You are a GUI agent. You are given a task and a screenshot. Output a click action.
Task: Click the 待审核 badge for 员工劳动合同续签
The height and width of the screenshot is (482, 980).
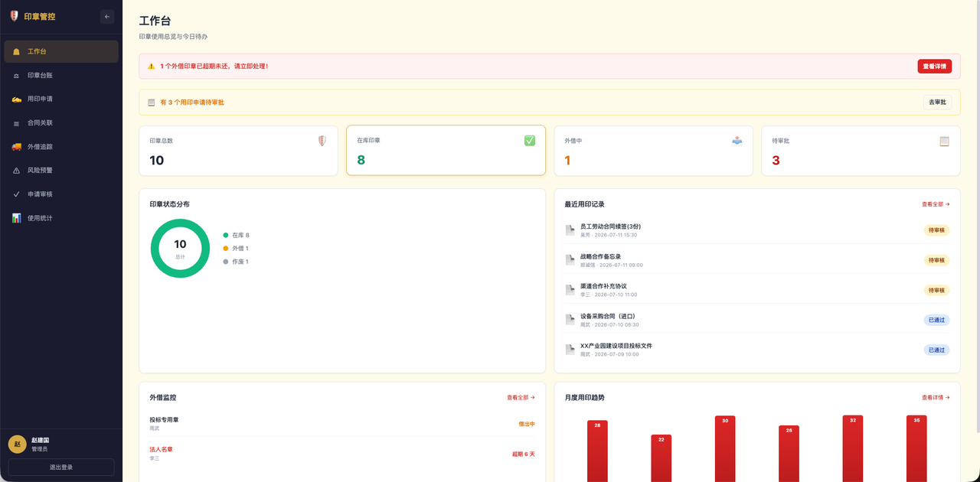click(x=936, y=230)
